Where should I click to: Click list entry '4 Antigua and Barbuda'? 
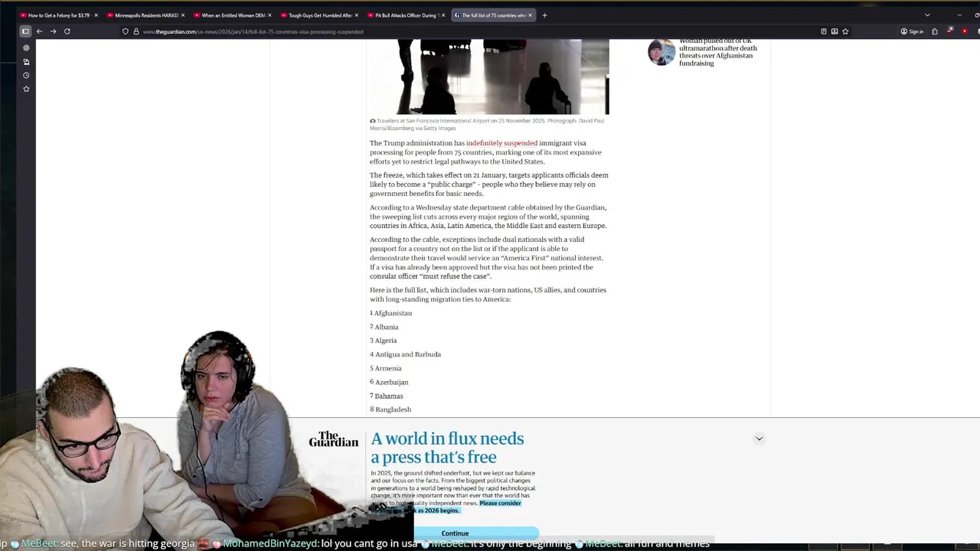(x=406, y=354)
